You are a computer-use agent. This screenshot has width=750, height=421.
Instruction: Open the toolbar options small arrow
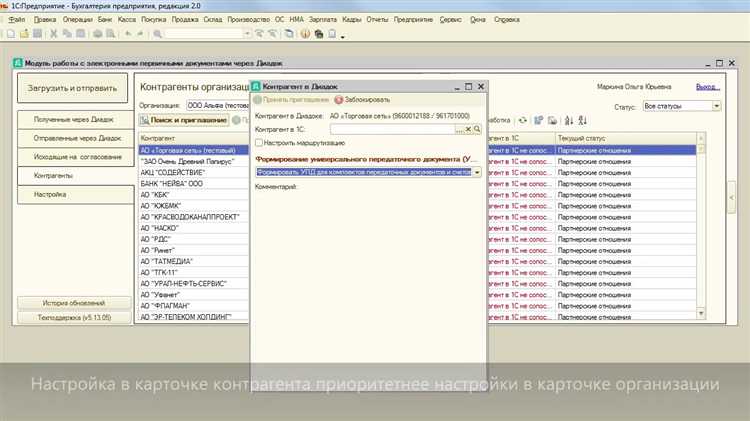[x=342, y=36]
